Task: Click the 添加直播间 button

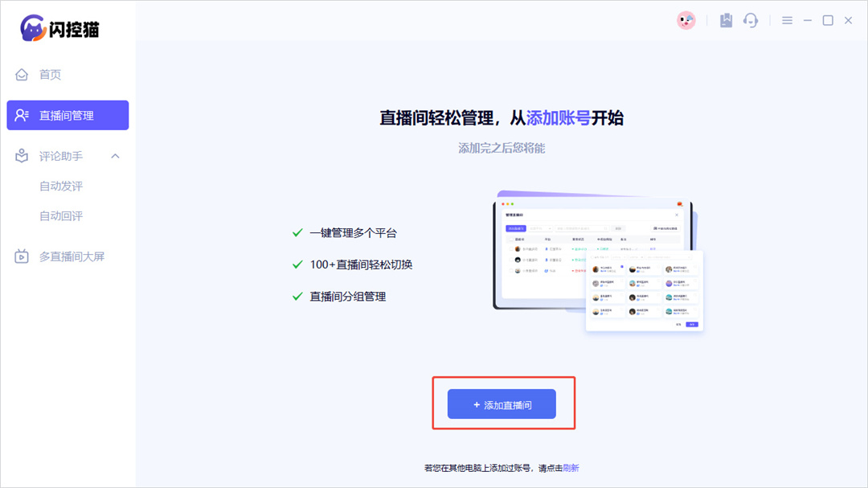Action: click(x=502, y=404)
